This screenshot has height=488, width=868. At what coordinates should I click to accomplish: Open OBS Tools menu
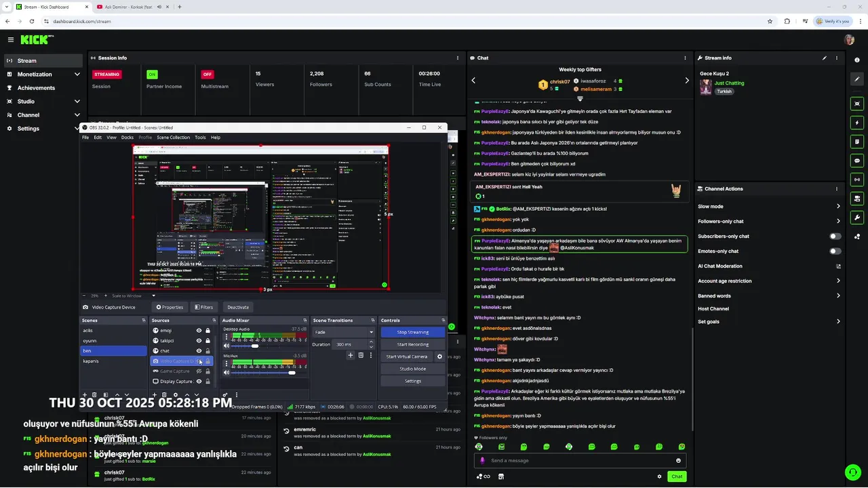(200, 138)
